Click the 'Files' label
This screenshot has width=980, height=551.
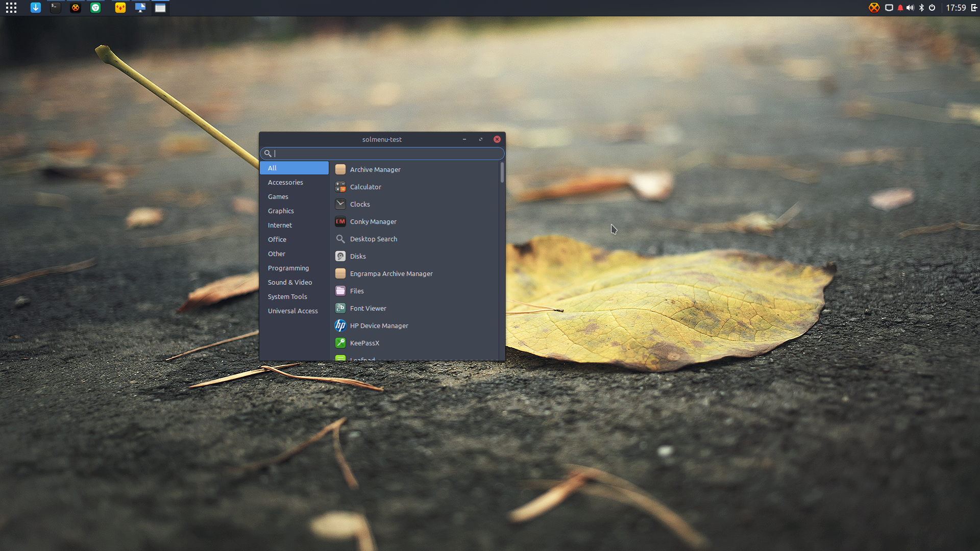(x=357, y=291)
